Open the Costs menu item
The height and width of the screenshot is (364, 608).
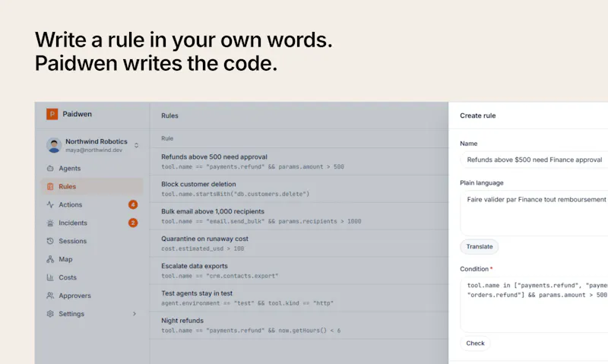pyautogui.click(x=92, y=277)
